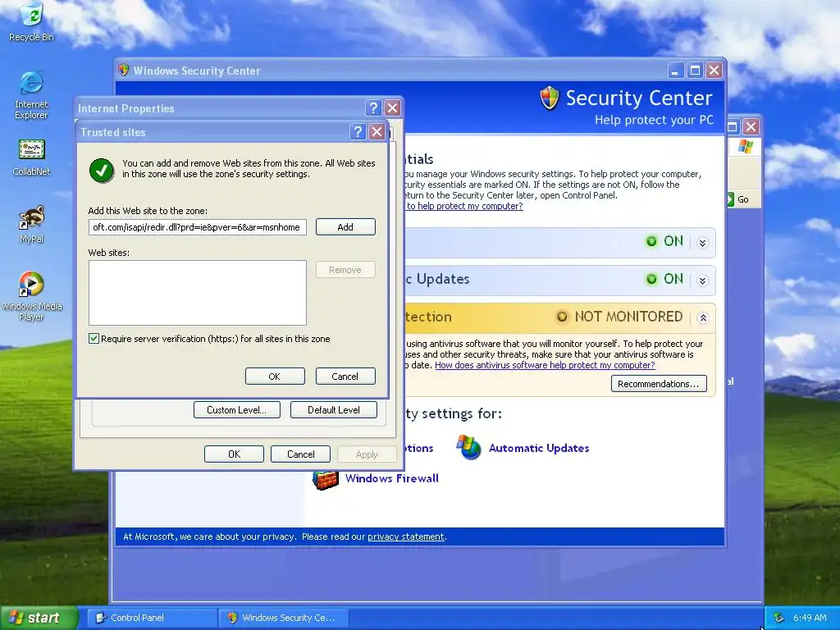Open the privacy statement link
This screenshot has height=630, width=840.
[405, 536]
